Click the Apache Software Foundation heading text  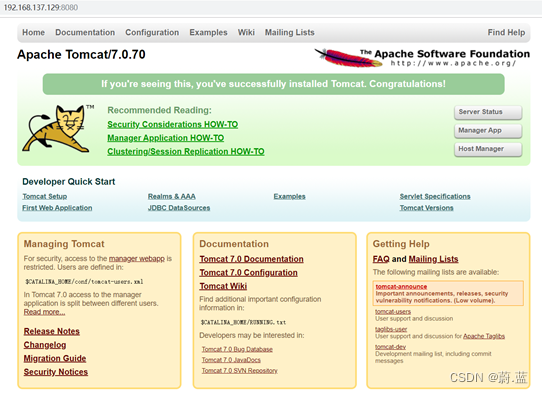[452, 54]
